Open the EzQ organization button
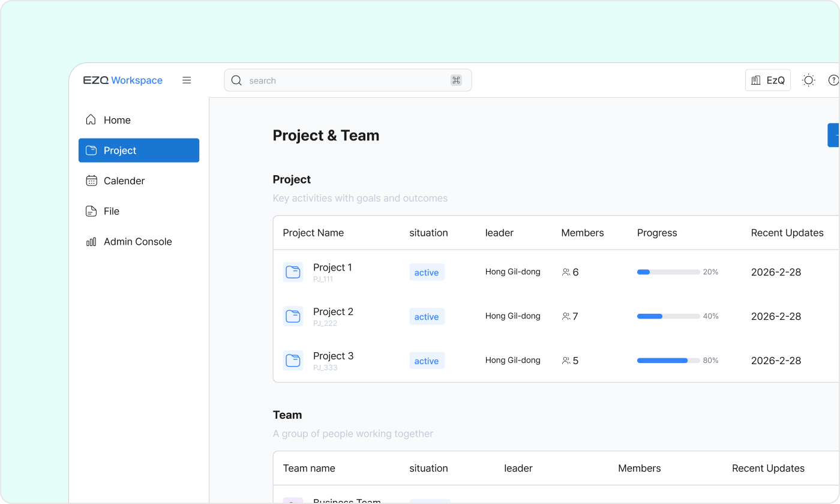The image size is (840, 504). coord(768,80)
